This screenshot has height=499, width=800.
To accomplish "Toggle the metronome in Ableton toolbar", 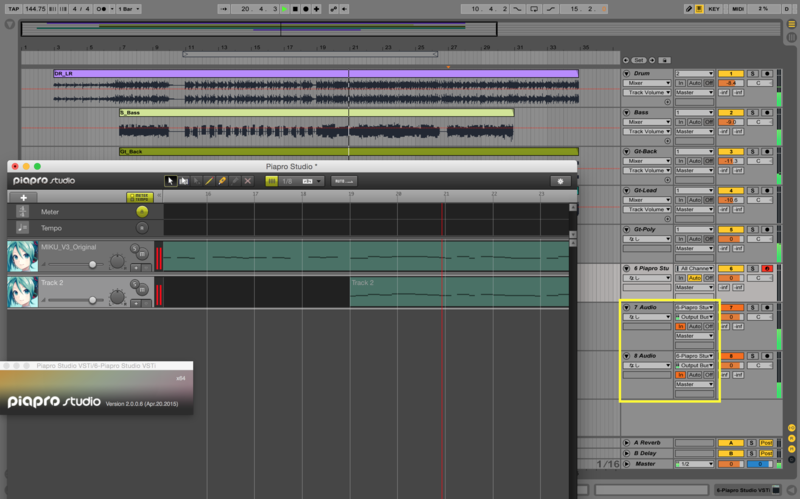I will (x=101, y=9).
